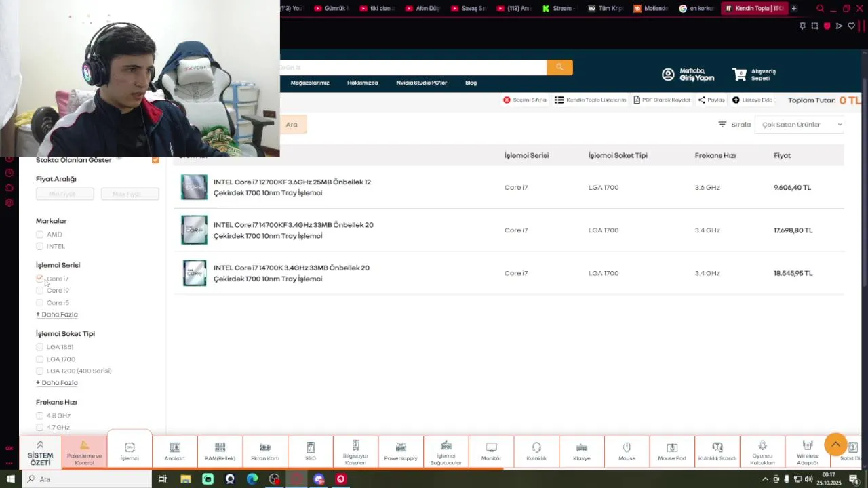Expand Daha Fazla under İşlemci Soket Tipi
The height and width of the screenshot is (488, 868).
(57, 383)
